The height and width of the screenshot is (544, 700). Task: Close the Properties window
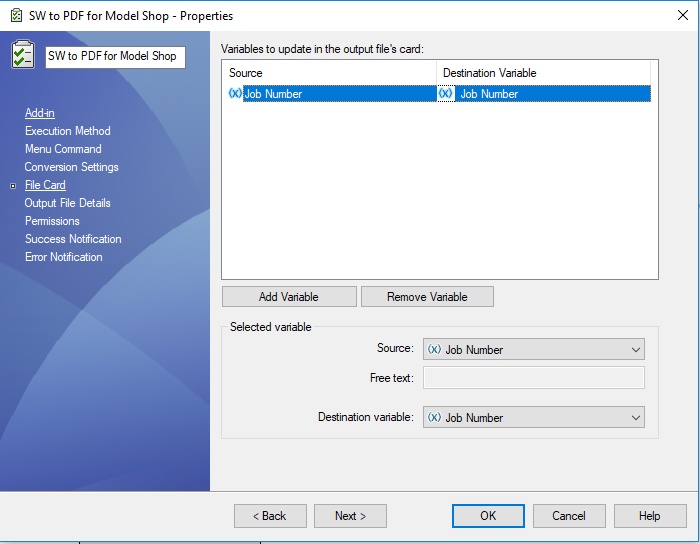click(683, 15)
